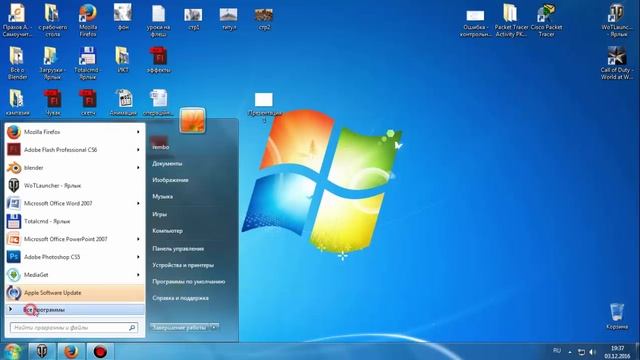Screen dimensions: 640x360
Task: Launch WoTLauncher shortcut in Start menu
Action: tap(75, 185)
